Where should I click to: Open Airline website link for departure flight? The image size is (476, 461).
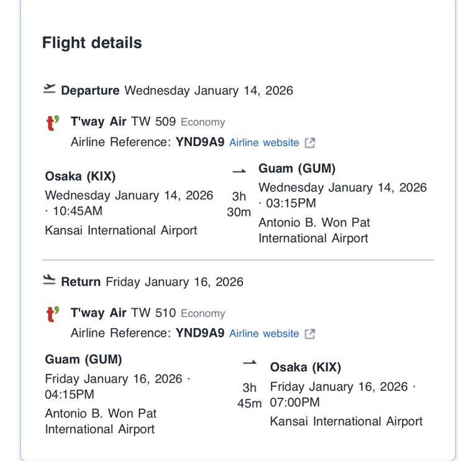[x=264, y=143]
